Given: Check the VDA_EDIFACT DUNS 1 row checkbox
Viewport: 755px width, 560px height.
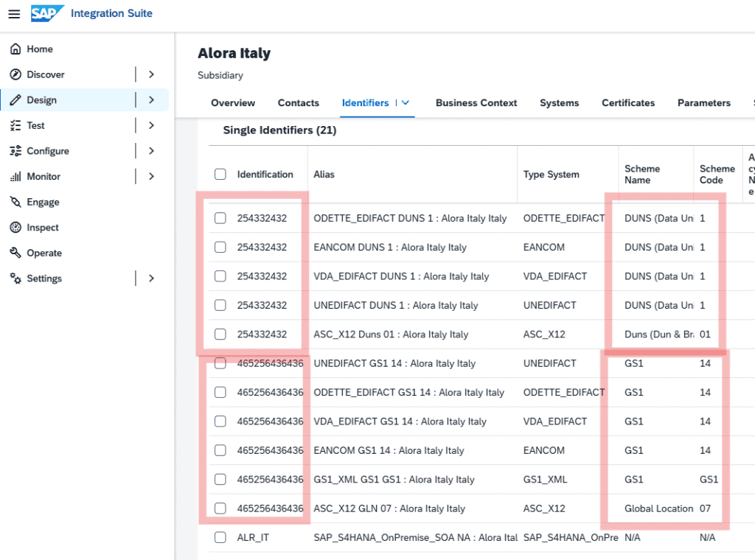Looking at the screenshot, I should click(x=220, y=276).
